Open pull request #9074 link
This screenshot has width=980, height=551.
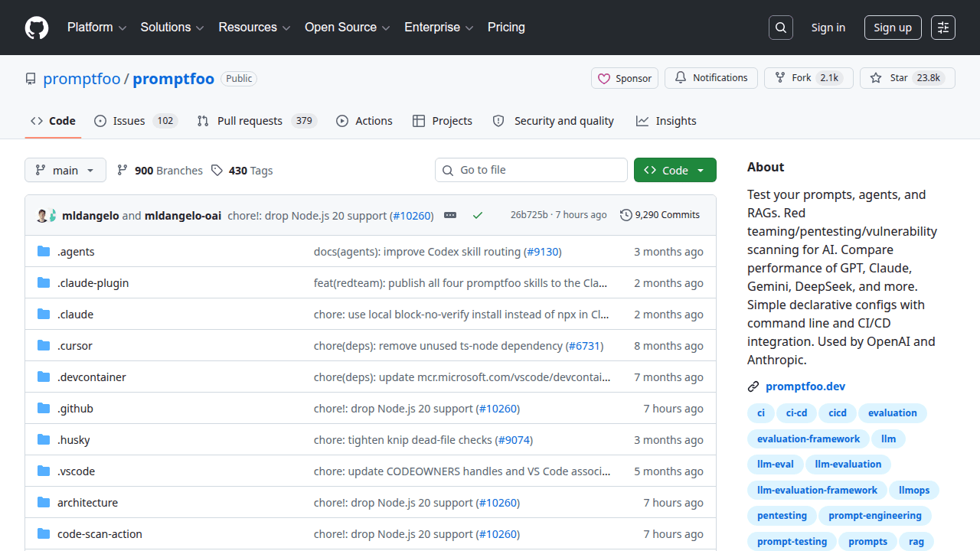point(514,439)
